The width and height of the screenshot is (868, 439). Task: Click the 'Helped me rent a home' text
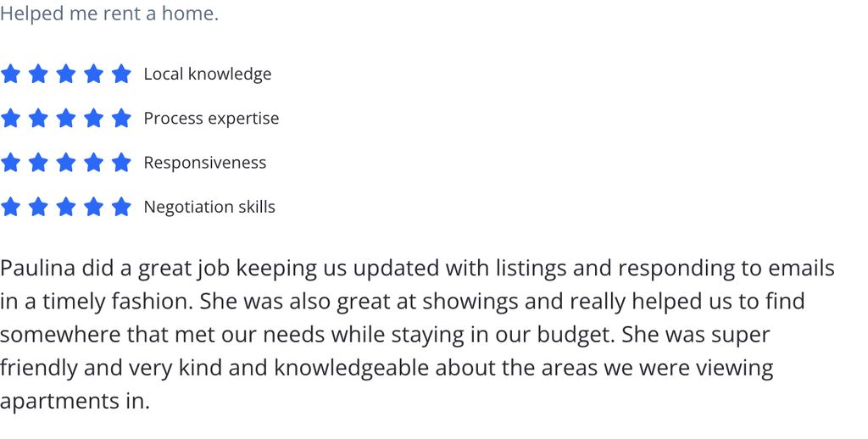click(109, 14)
